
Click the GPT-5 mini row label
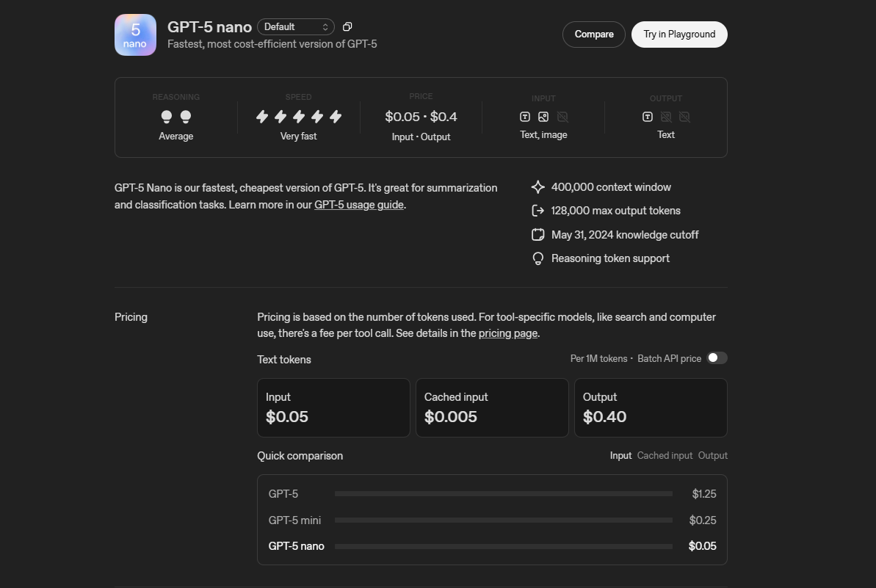point(294,520)
